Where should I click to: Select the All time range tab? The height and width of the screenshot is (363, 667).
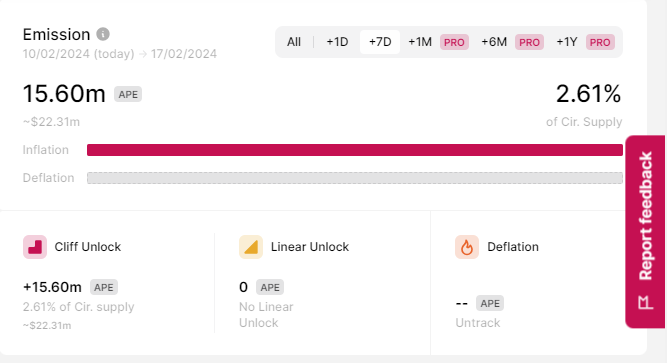click(x=294, y=42)
